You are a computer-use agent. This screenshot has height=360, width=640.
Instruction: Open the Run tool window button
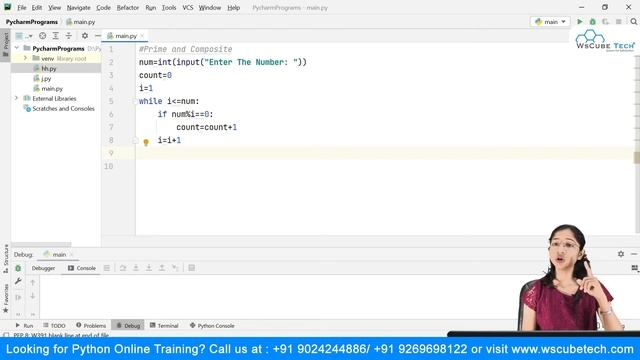pyautogui.click(x=24, y=325)
